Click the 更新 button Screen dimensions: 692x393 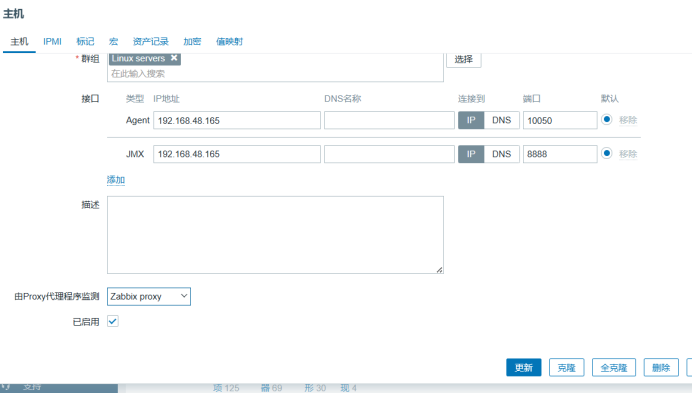click(523, 367)
